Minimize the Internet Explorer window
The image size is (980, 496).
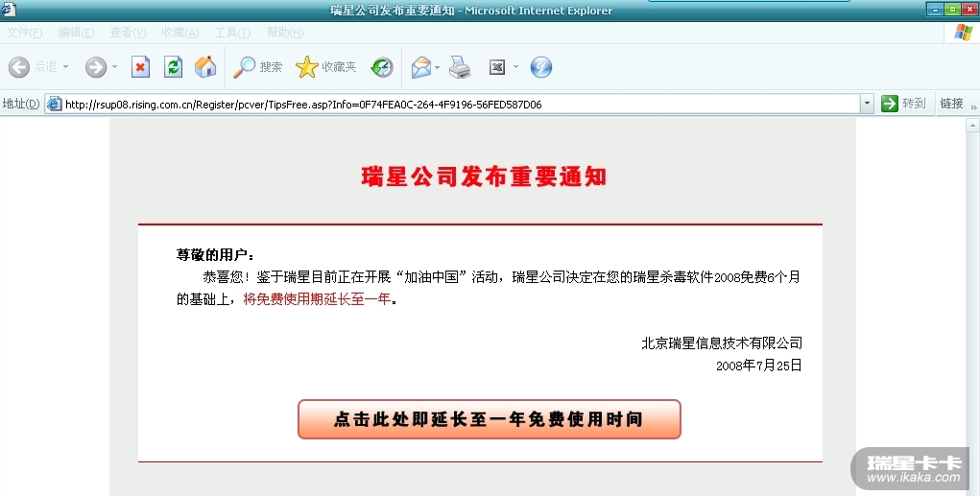coord(936,9)
